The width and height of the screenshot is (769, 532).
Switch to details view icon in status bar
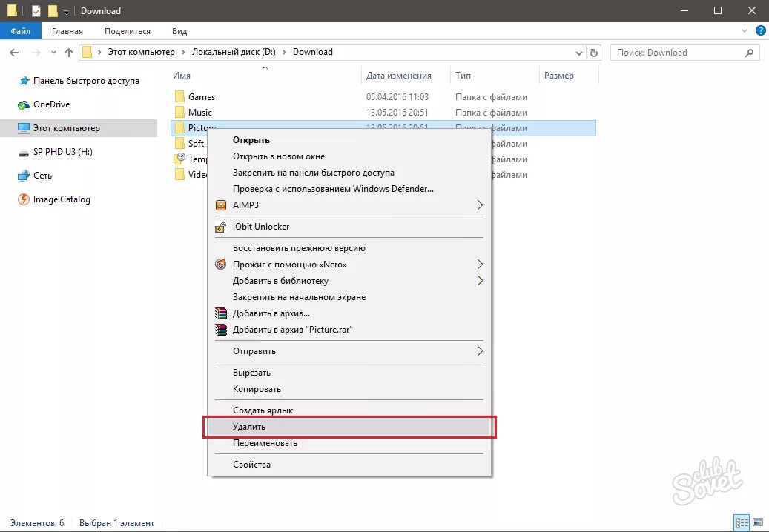coord(742,522)
